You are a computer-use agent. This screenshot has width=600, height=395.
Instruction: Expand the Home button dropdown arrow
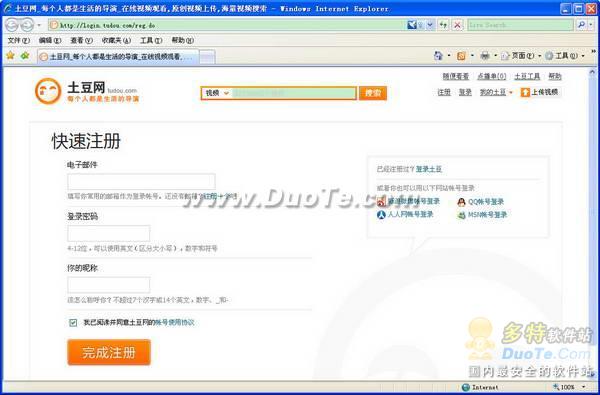(x=450, y=56)
